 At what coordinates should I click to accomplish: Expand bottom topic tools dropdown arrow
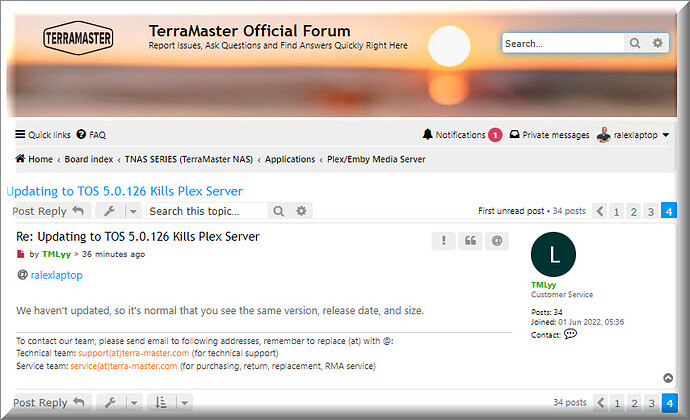tap(134, 403)
